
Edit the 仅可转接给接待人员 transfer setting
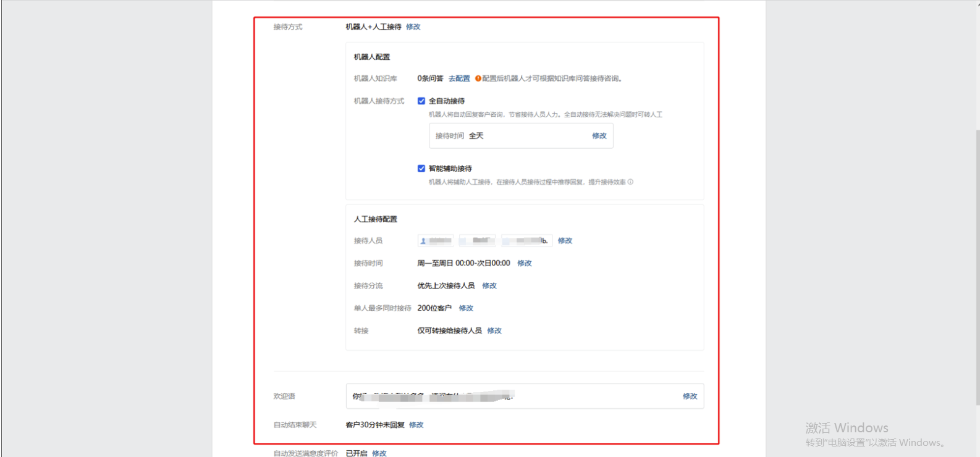click(494, 331)
